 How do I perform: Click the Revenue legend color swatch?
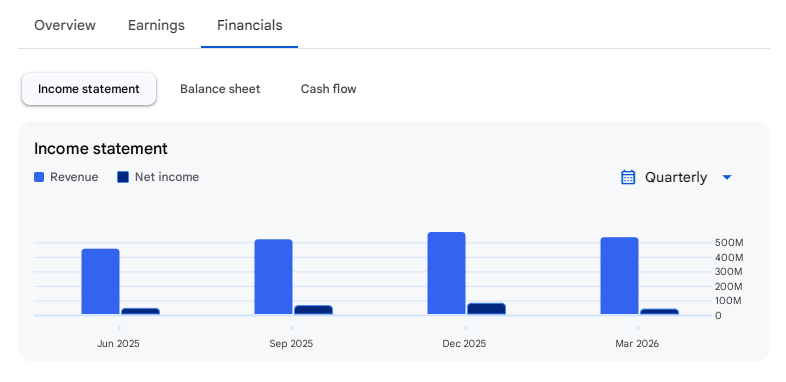click(39, 177)
